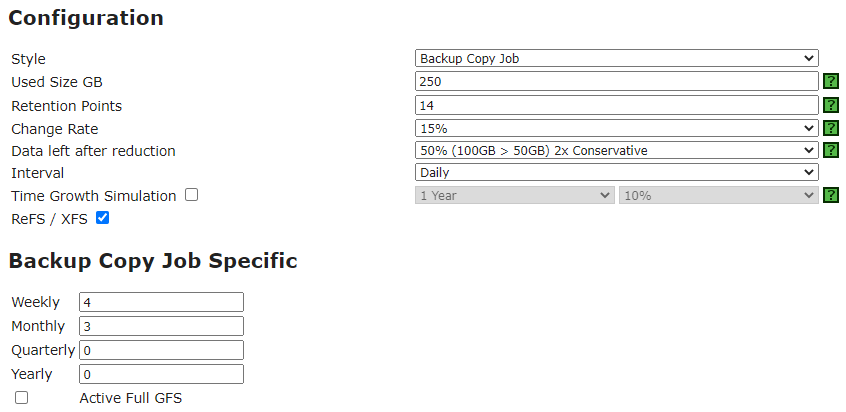Select the Weekly input field
This screenshot has height=412, width=846.
[x=161, y=302]
